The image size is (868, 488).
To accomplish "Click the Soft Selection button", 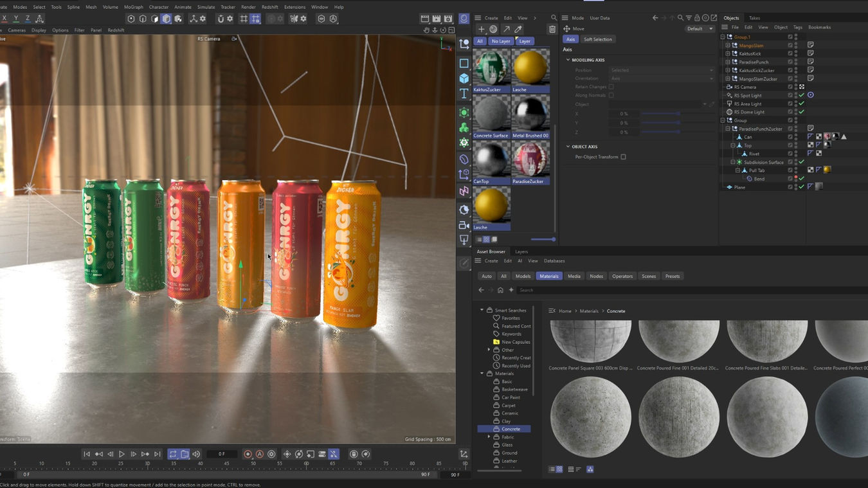I will (597, 39).
